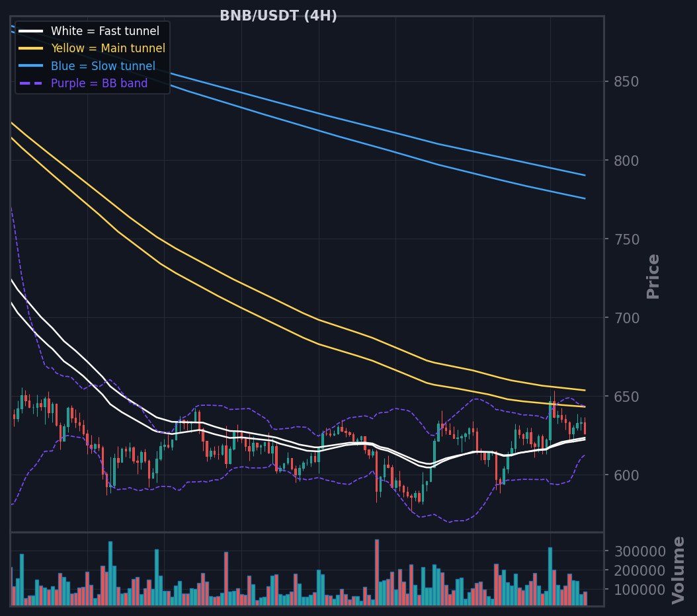Select the 'Blue = Slow tunnel' legend label
Screen dimensions: 697x616
click(x=103, y=65)
